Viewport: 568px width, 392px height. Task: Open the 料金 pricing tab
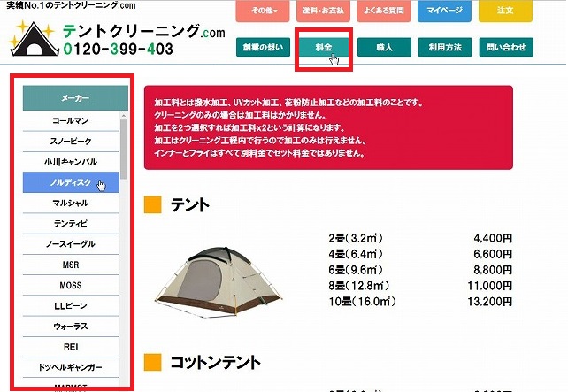pyautogui.click(x=324, y=48)
